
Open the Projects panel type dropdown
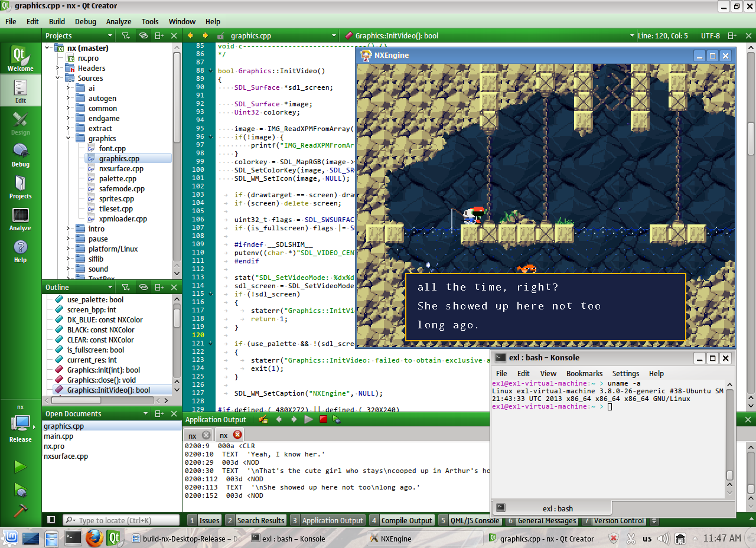tap(79, 35)
